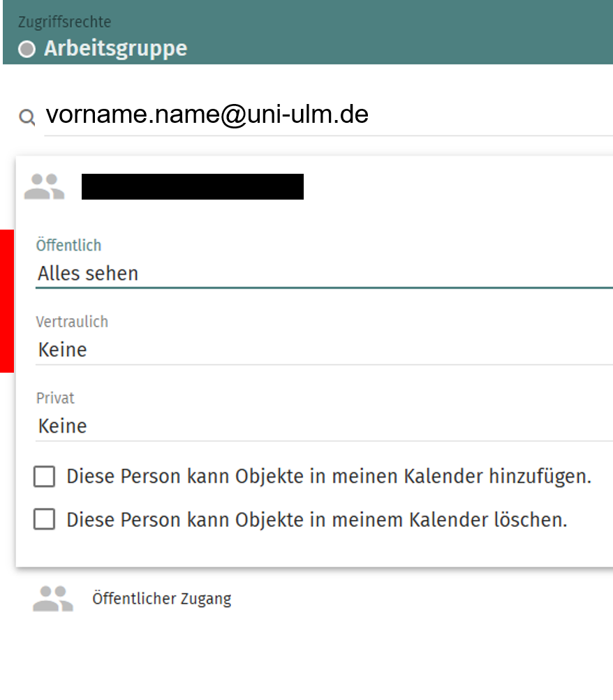Enable the checkbox for adding calendar objects
Image resolution: width=613 pixels, height=700 pixels.
45,477
